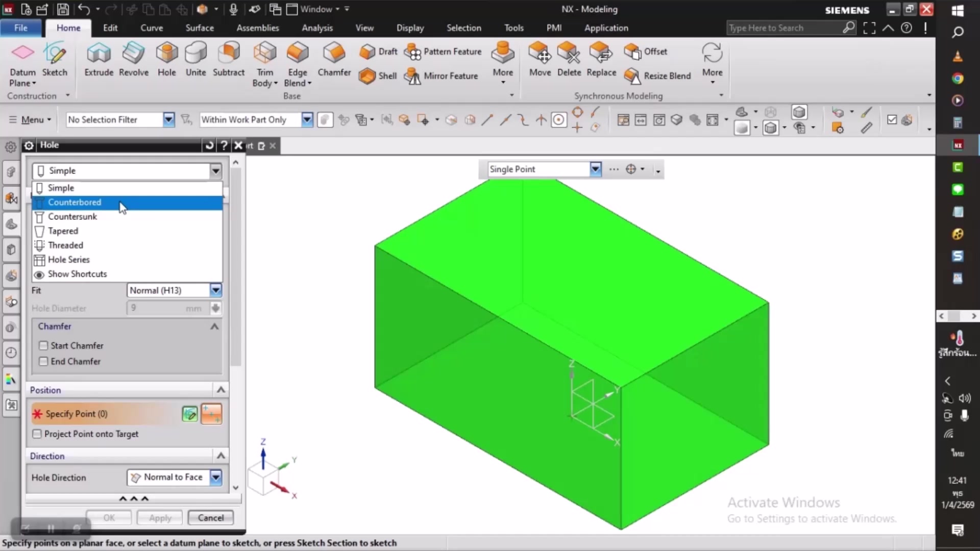Open the Single Point snap dropdown
Viewport: 980px width, 551px height.
pyautogui.click(x=595, y=169)
